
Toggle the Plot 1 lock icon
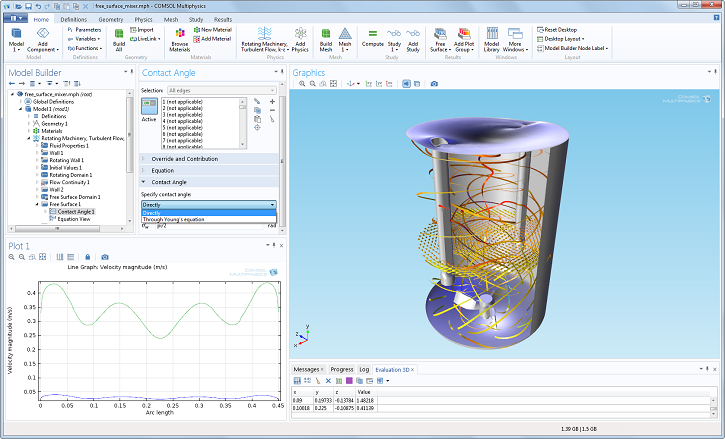(87, 257)
